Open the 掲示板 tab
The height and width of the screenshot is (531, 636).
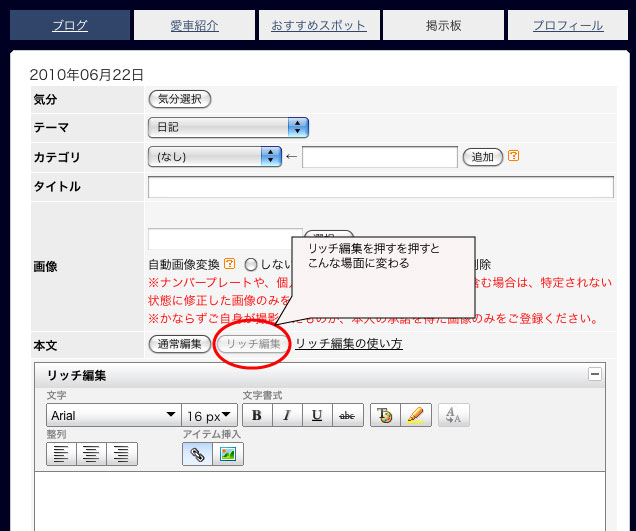click(443, 25)
